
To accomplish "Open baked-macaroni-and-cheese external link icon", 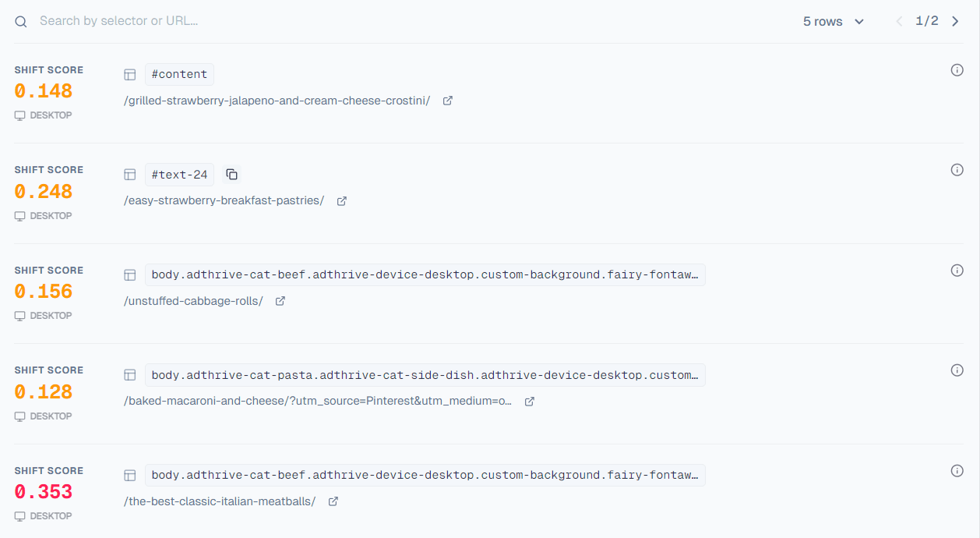I will point(530,402).
